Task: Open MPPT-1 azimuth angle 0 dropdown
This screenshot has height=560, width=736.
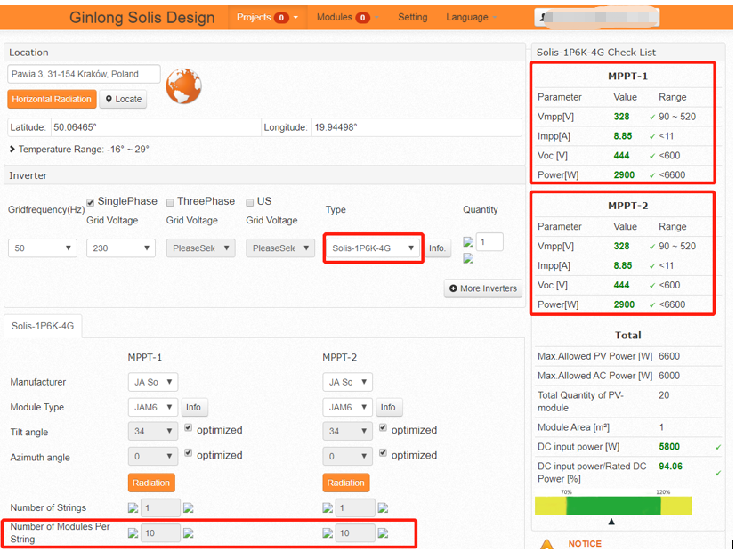Action: [x=153, y=456]
